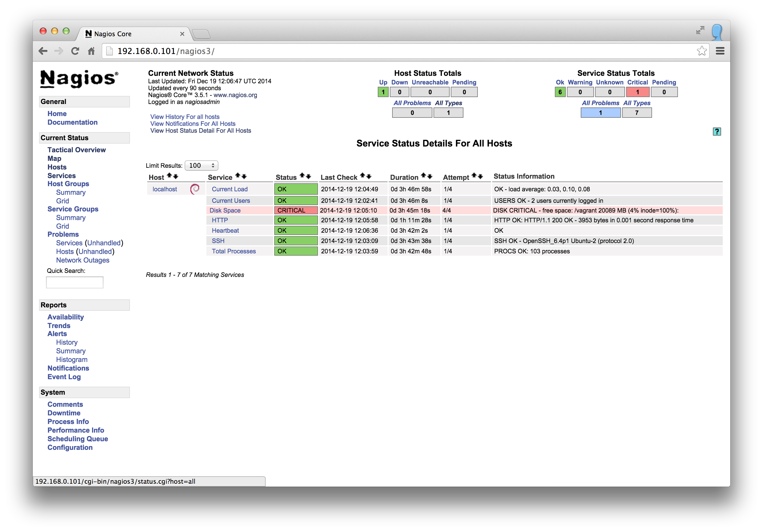Expand the Host Groups Summary view

pyautogui.click(x=70, y=192)
